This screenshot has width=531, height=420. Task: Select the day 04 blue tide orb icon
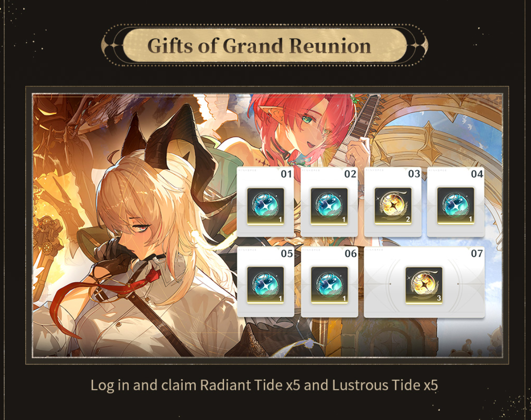pos(455,206)
